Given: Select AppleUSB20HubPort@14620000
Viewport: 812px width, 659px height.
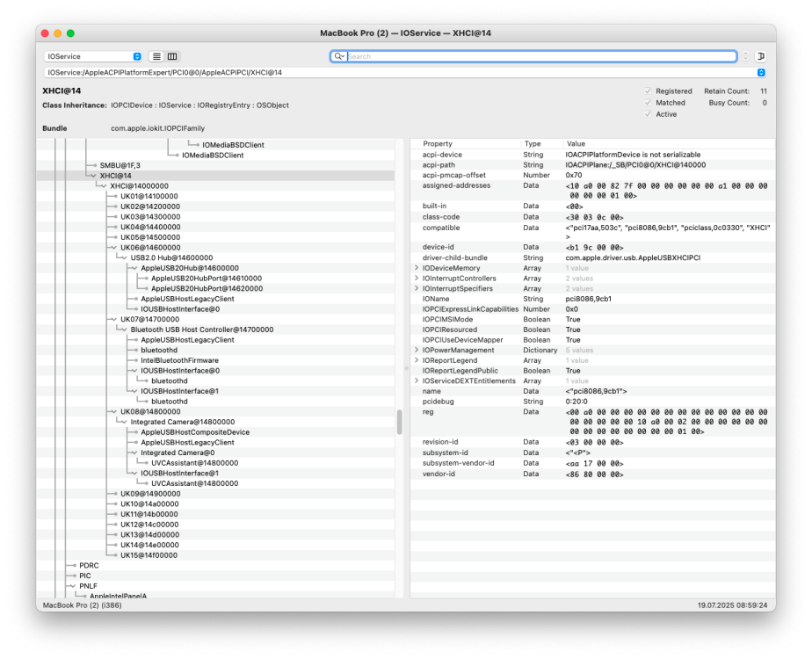Looking at the screenshot, I should tap(207, 288).
